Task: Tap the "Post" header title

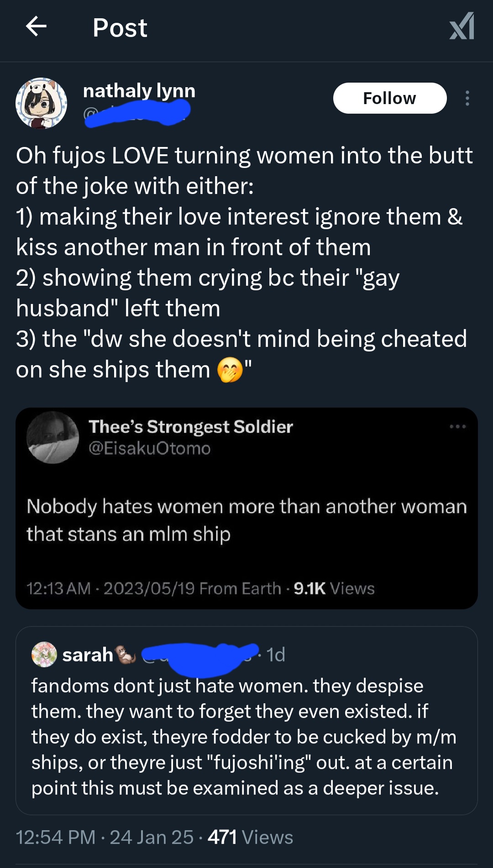Action: [x=120, y=27]
